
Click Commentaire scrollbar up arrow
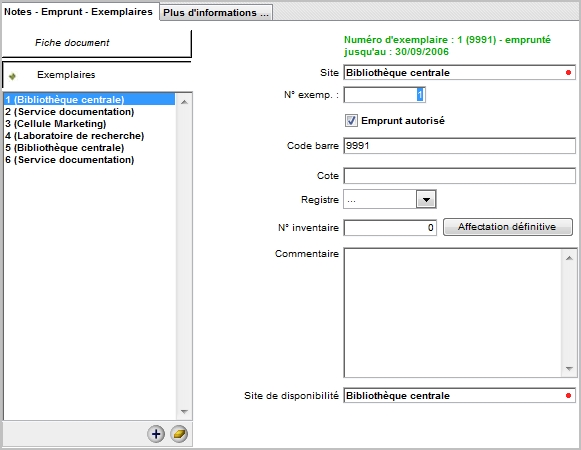click(569, 258)
